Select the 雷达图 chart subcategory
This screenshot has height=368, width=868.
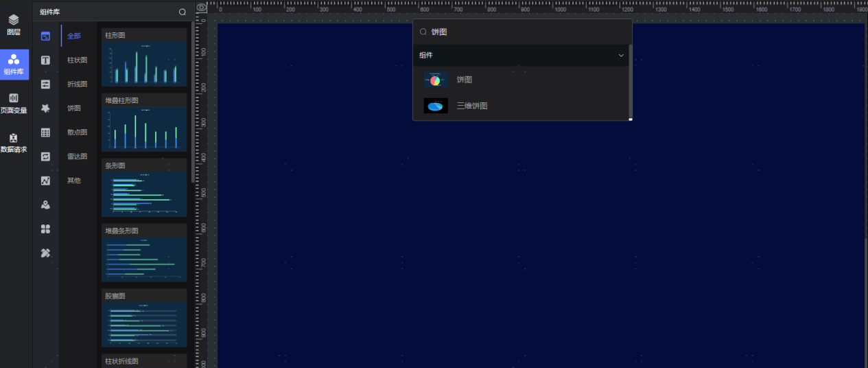pos(77,157)
